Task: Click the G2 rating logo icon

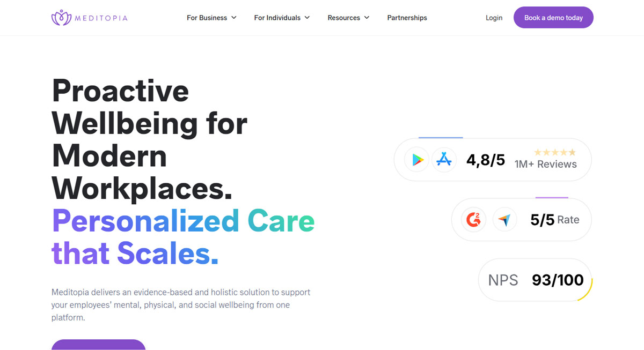Action: (473, 220)
